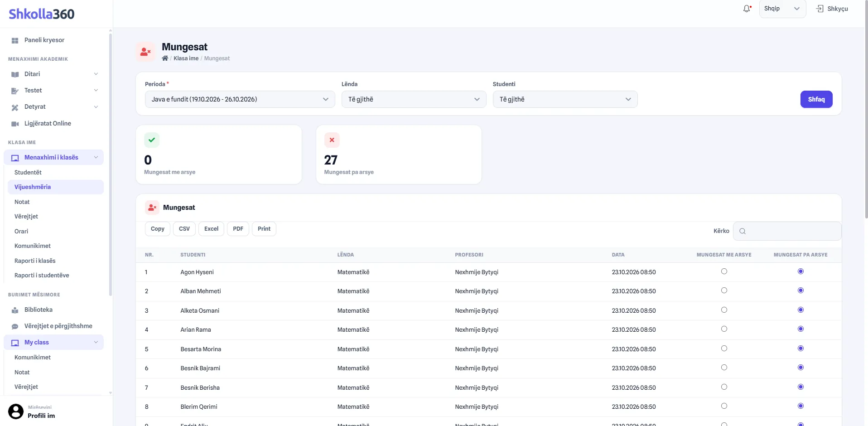Open the notifications bell icon
868x426 pixels.
tap(747, 9)
